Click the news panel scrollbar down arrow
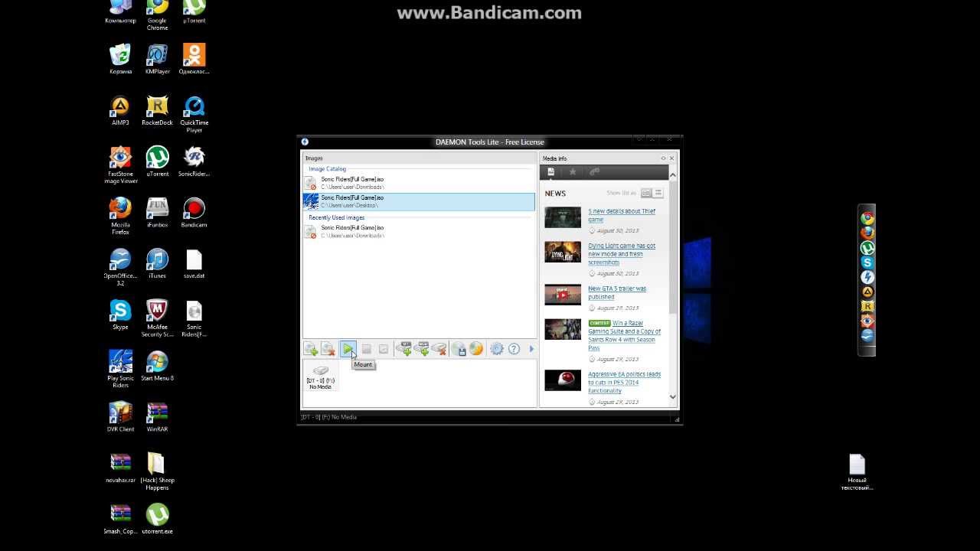980x551 pixels. [x=673, y=396]
